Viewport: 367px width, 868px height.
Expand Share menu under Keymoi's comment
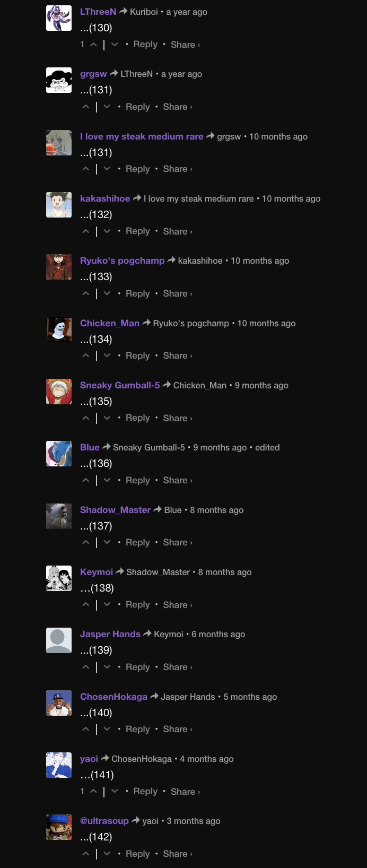tap(178, 605)
